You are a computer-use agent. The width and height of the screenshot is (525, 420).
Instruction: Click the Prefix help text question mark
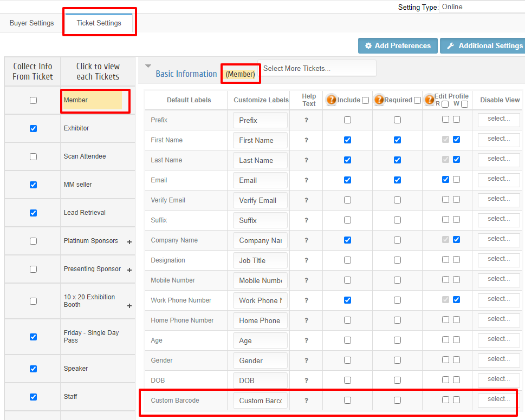point(306,120)
